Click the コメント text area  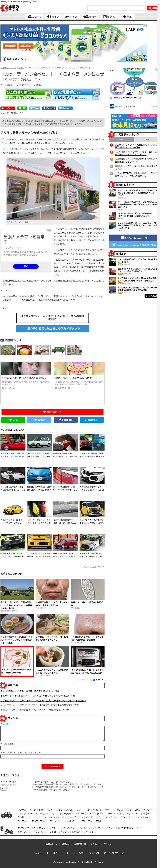[52, 734]
